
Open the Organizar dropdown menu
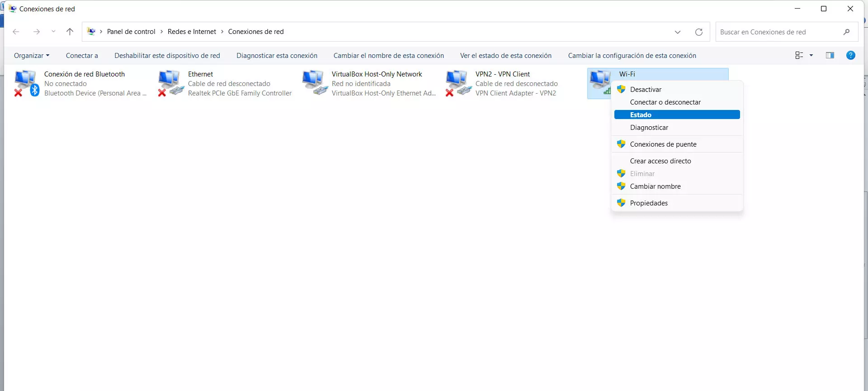coord(32,56)
